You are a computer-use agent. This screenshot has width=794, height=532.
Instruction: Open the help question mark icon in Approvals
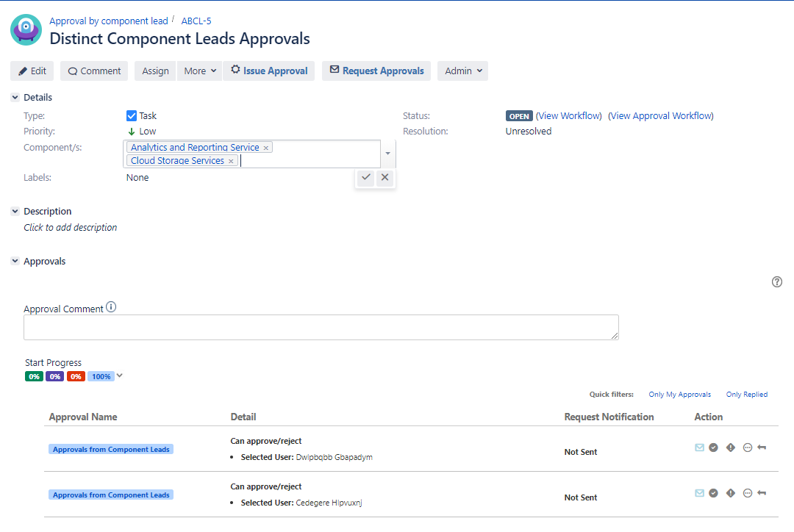click(x=777, y=282)
